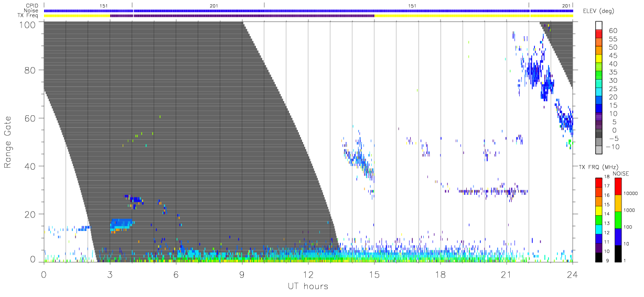Click ELEV legend label '-10'

click(611, 147)
